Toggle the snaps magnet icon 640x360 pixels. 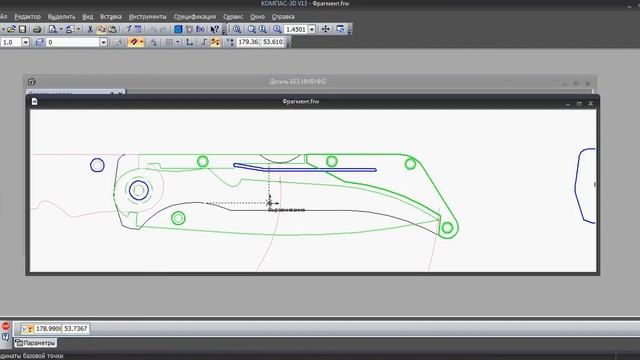click(133, 42)
